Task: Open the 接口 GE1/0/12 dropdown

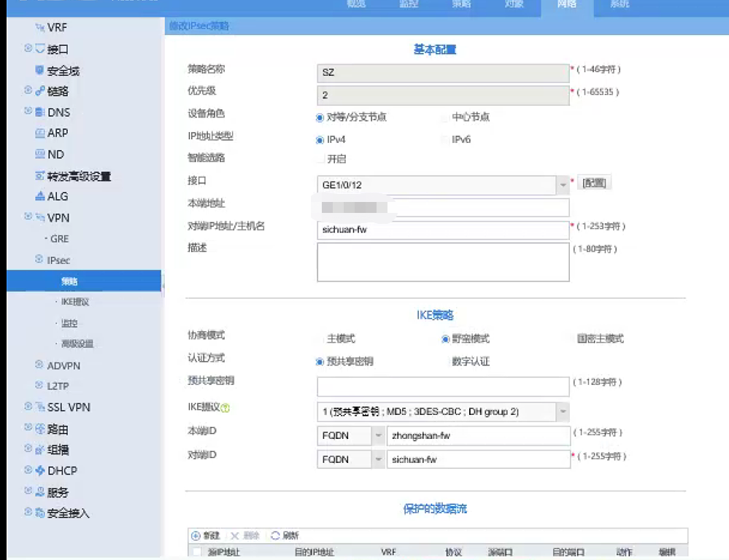Action: [563, 185]
